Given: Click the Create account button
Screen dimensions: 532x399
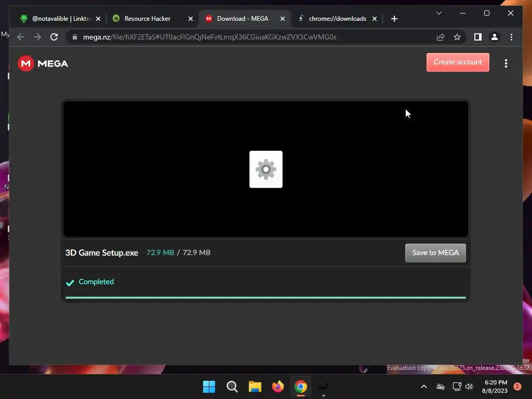Looking at the screenshot, I should tap(458, 62).
